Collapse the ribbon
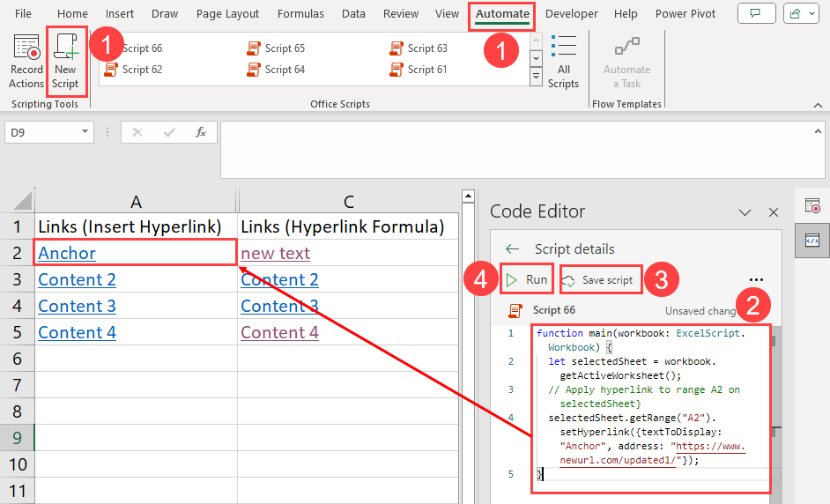This screenshot has width=830, height=504. pyautogui.click(x=818, y=105)
